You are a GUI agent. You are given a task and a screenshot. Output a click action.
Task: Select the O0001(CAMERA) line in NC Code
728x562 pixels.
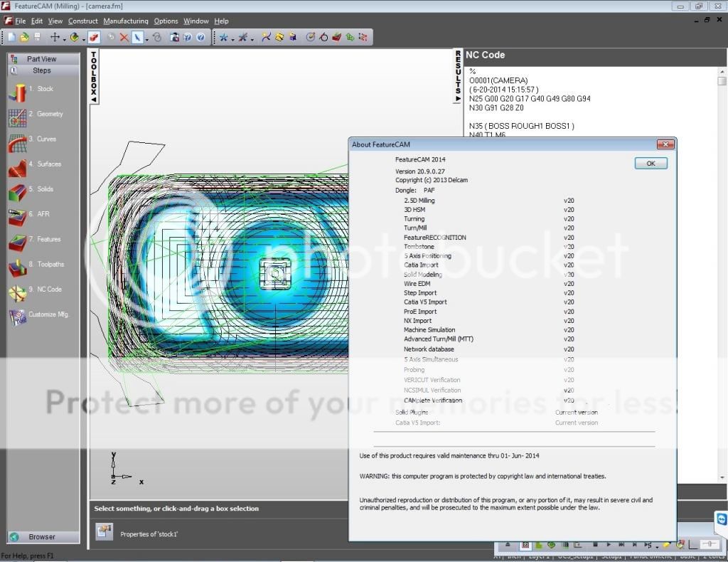click(498, 80)
